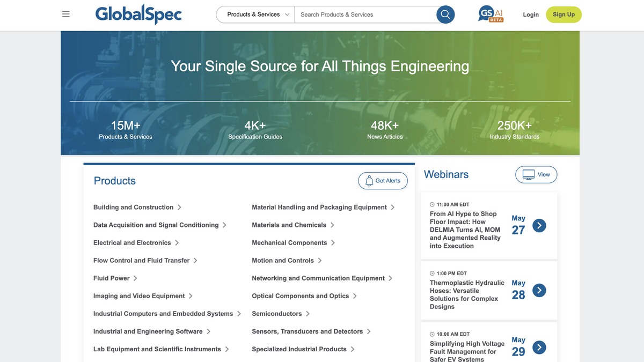This screenshot has width=644, height=362.
Task: Open Electrical and Electronics category link
Action: point(132,243)
